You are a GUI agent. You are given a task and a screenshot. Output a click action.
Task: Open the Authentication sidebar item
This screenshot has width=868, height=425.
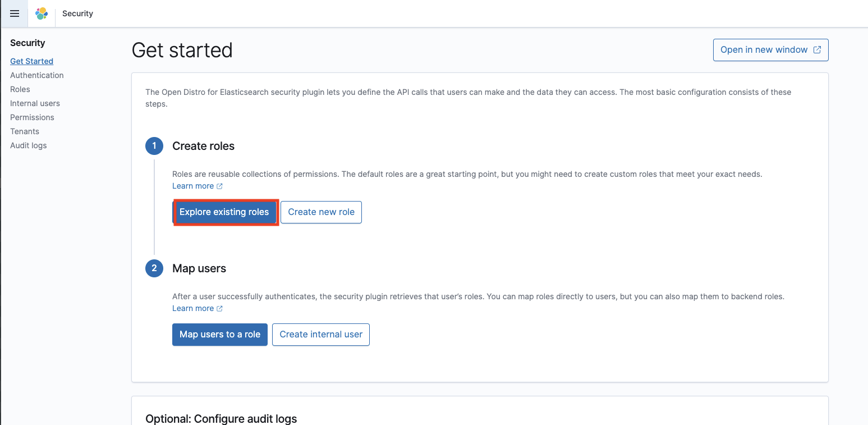(37, 75)
